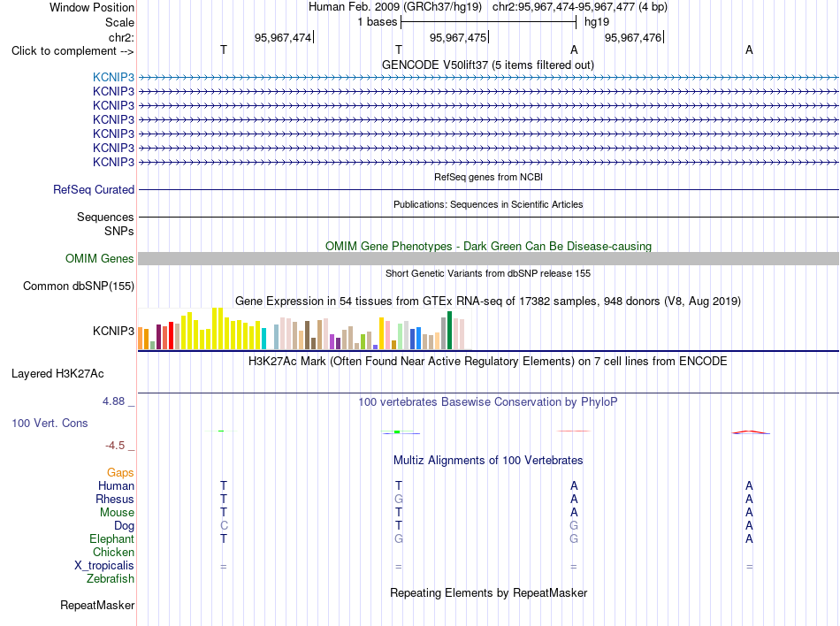
Task: Select the Human species label
Action: coord(116,485)
